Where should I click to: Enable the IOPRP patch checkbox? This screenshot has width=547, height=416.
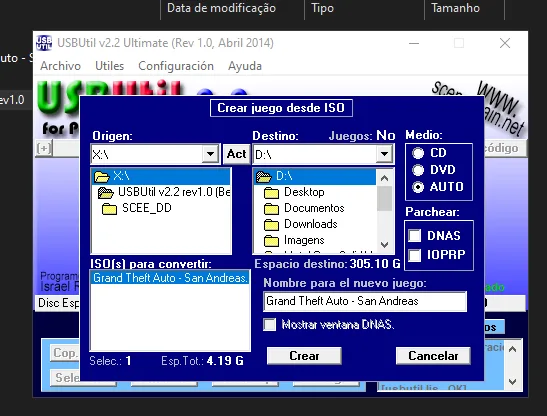click(415, 255)
